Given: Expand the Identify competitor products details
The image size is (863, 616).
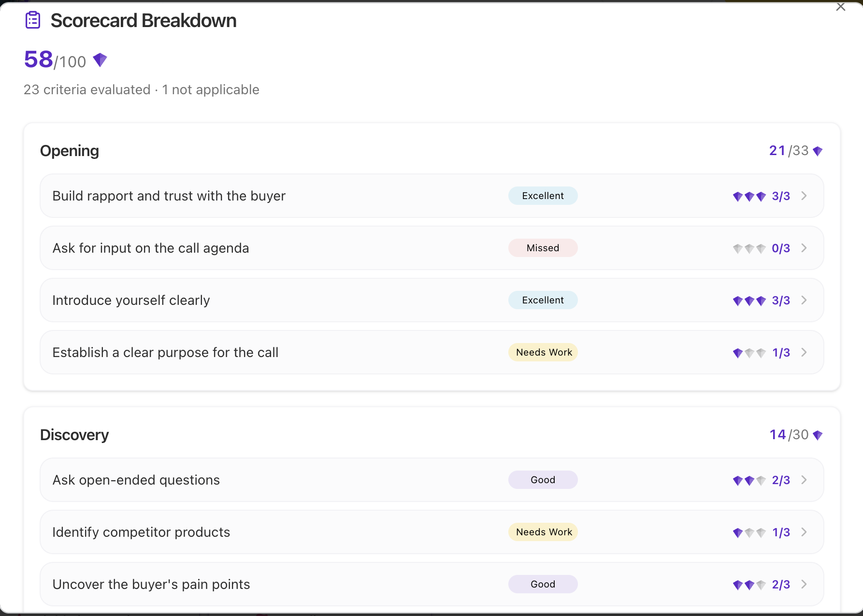Looking at the screenshot, I should click(x=804, y=532).
